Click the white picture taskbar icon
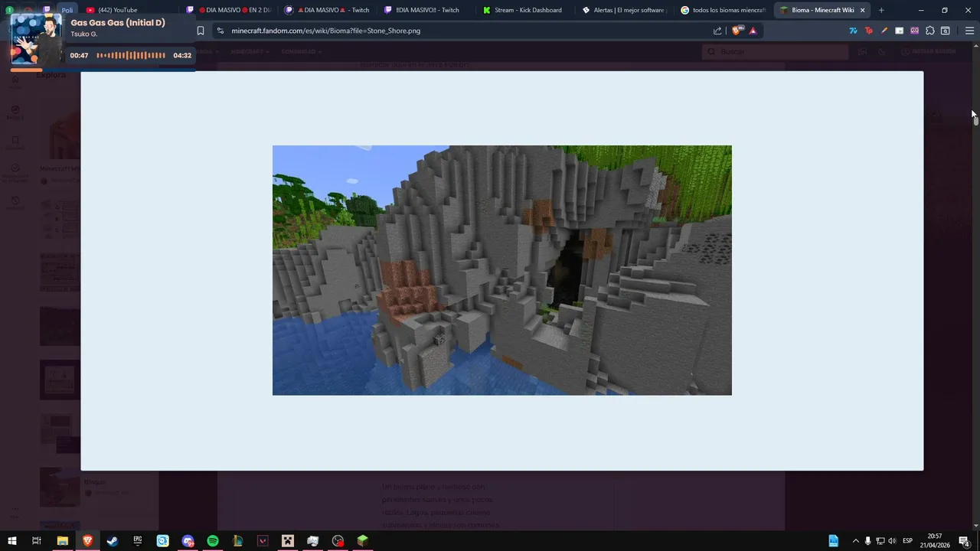The image size is (980, 551). [x=312, y=541]
